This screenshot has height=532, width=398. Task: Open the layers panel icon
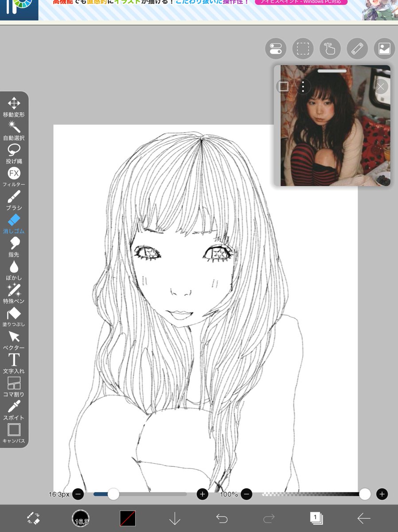pos(316,518)
